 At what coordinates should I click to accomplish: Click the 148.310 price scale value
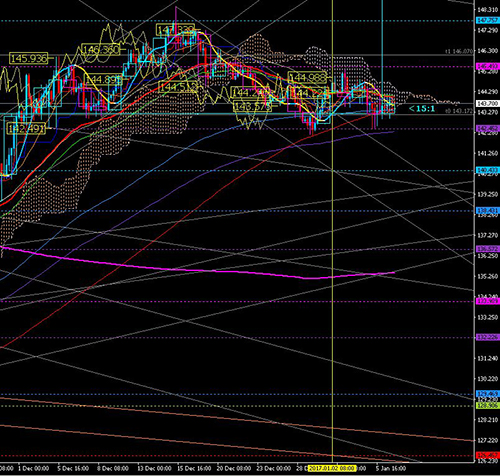(488, 10)
